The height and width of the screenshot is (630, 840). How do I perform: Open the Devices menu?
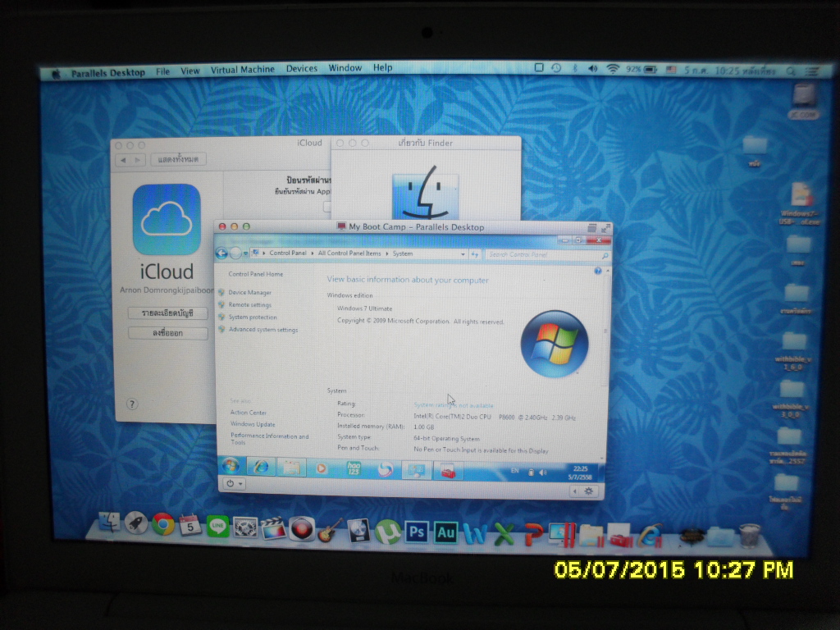click(x=302, y=69)
